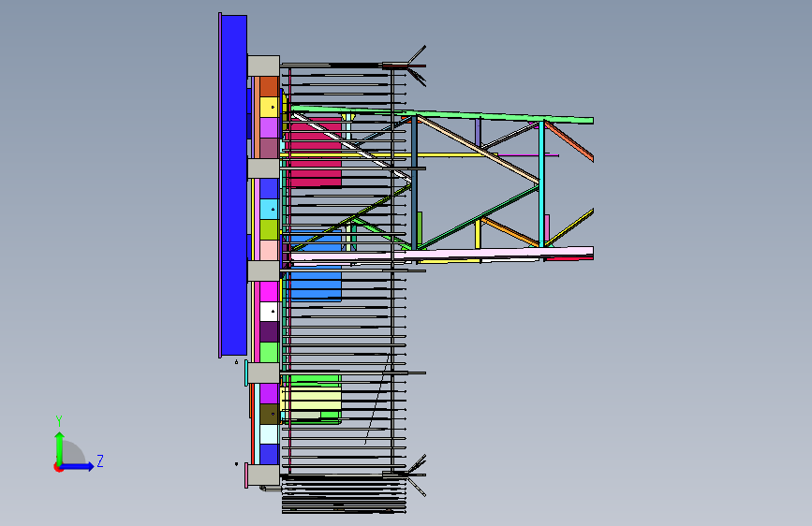Select the yellow block below the orange block

(x=270, y=108)
